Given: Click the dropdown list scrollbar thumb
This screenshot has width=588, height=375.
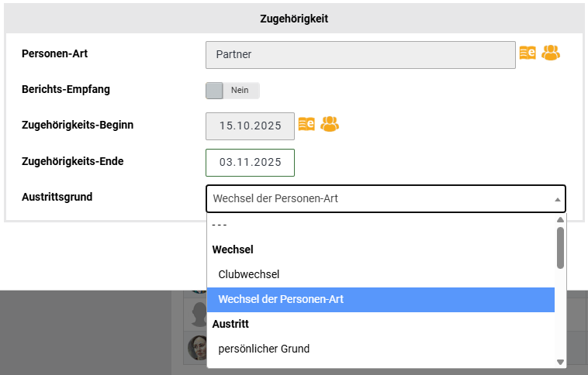Looking at the screenshot, I should (x=560, y=246).
